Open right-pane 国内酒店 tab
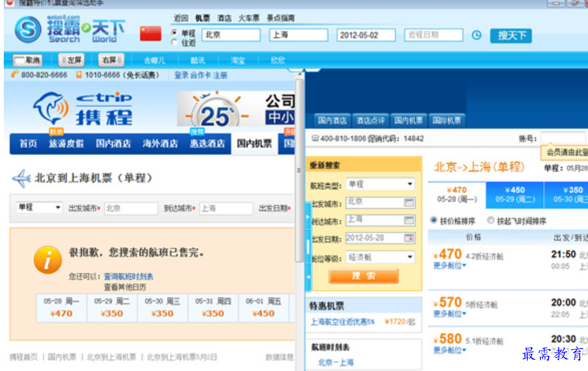The image size is (588, 371). point(332,120)
